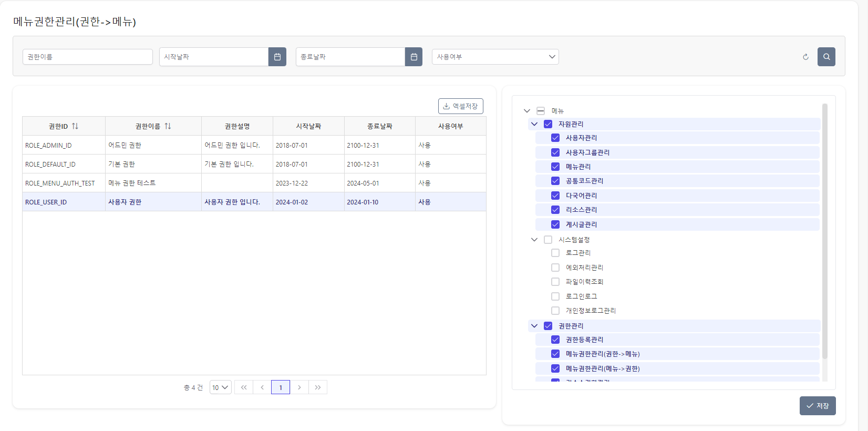Toggle the 메뉴 root checkbox
This screenshot has width=868, height=431.
pos(541,111)
